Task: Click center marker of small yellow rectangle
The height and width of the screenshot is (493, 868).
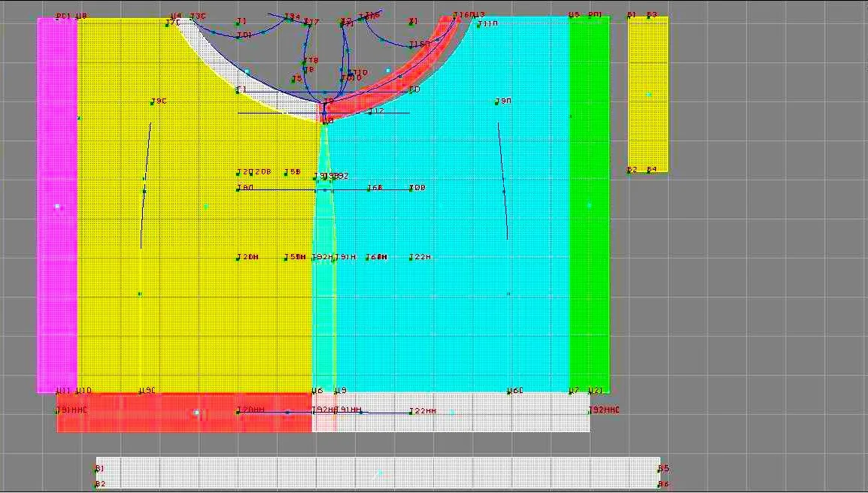Action: (x=649, y=95)
